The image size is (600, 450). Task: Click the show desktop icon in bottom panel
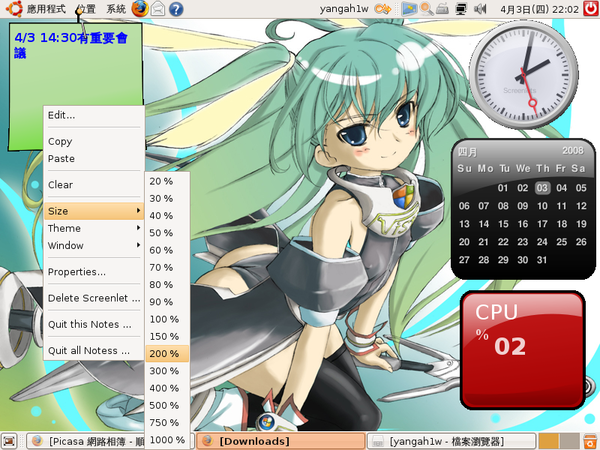click(9, 441)
